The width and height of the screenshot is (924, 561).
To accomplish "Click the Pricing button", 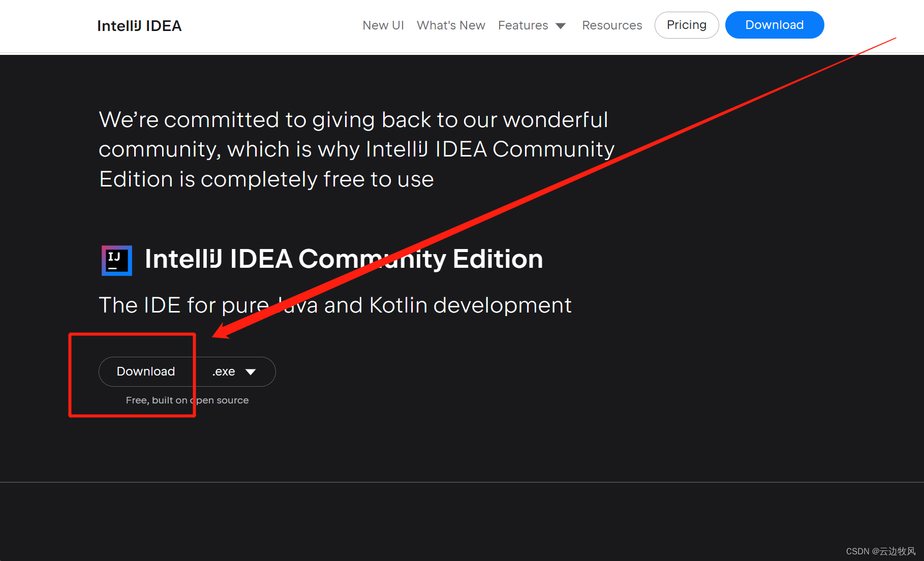I will click(687, 25).
